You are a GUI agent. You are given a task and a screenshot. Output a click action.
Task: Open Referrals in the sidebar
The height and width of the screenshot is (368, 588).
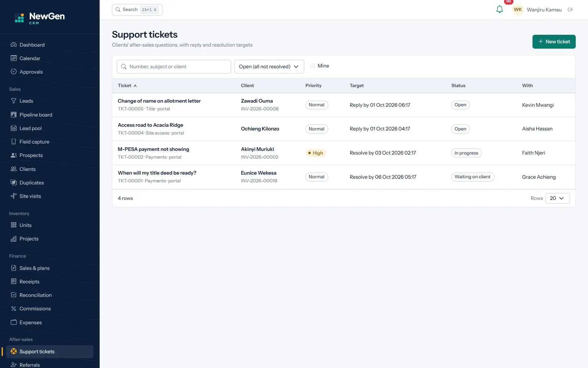pyautogui.click(x=50, y=365)
